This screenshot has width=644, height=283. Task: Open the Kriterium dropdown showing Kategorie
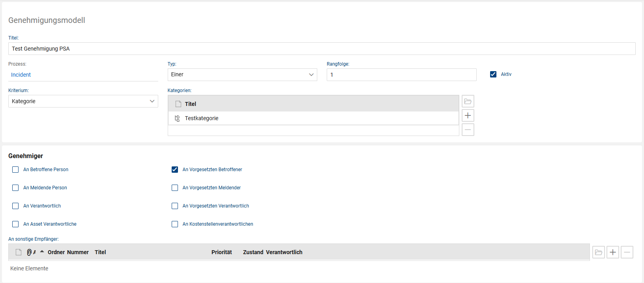83,101
